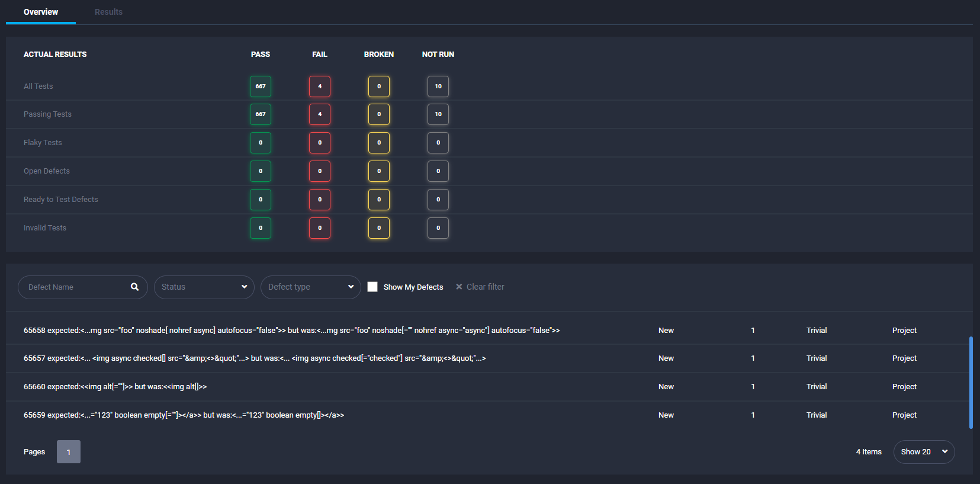Click the FAIL column header

pyautogui.click(x=320, y=55)
